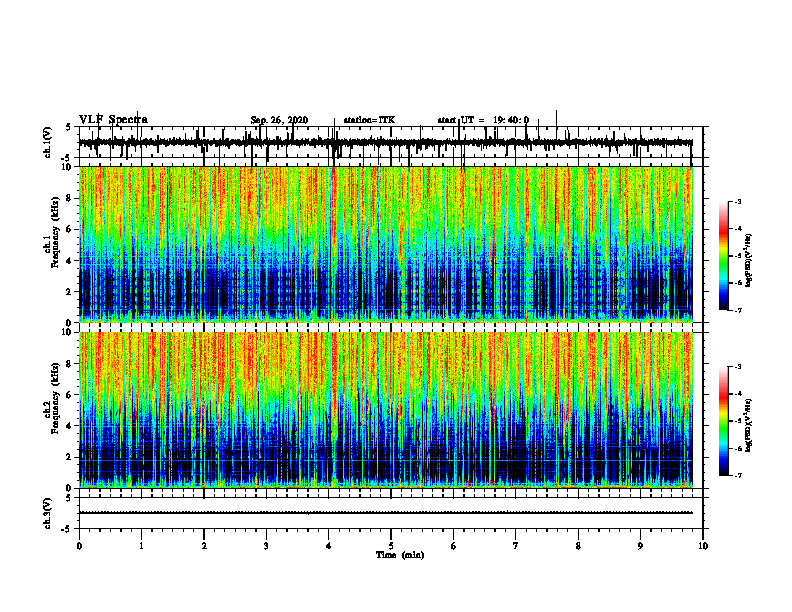Click the "-5" tick on ch.3(V) axis
Screen dimensions: 792x612
[68, 529]
